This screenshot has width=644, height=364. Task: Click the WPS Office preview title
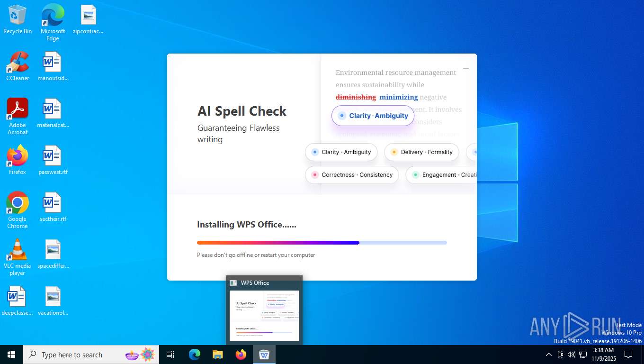[x=255, y=283]
